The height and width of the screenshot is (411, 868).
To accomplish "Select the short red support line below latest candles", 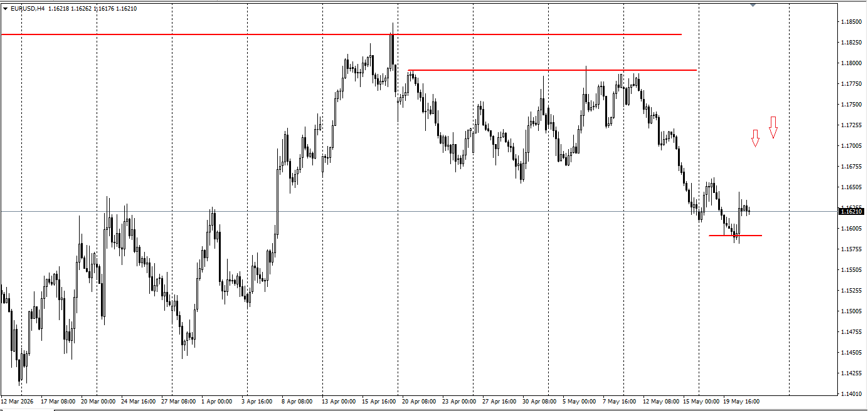I will 735,236.
